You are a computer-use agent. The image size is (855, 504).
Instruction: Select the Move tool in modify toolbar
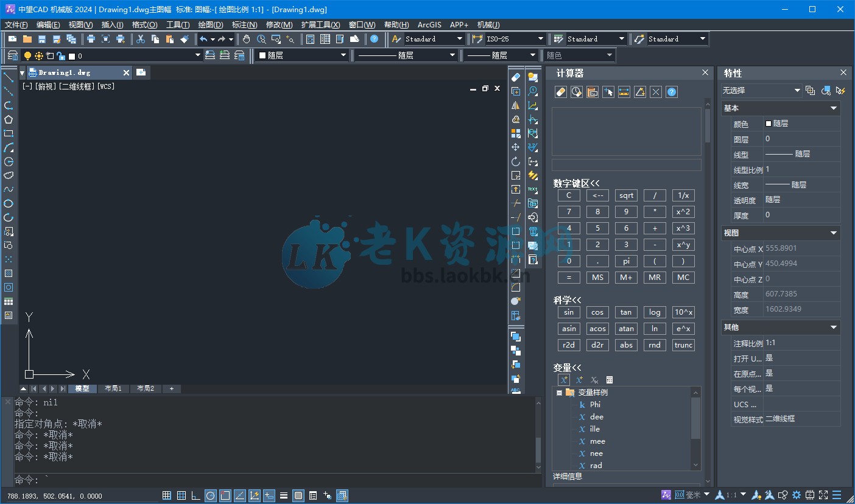516,147
